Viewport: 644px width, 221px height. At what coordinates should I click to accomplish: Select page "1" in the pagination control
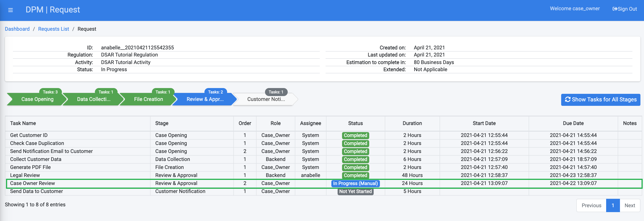613,205
